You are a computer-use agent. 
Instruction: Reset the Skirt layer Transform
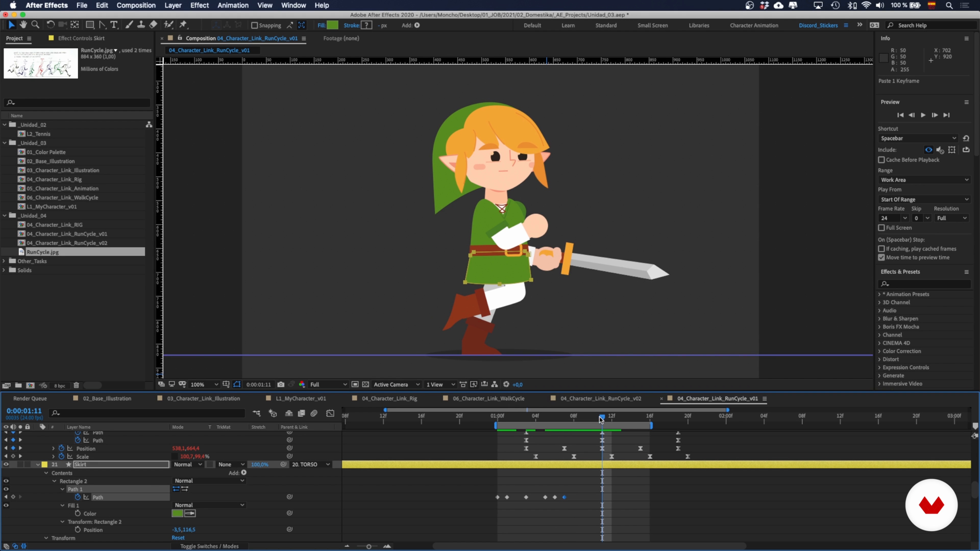click(178, 538)
